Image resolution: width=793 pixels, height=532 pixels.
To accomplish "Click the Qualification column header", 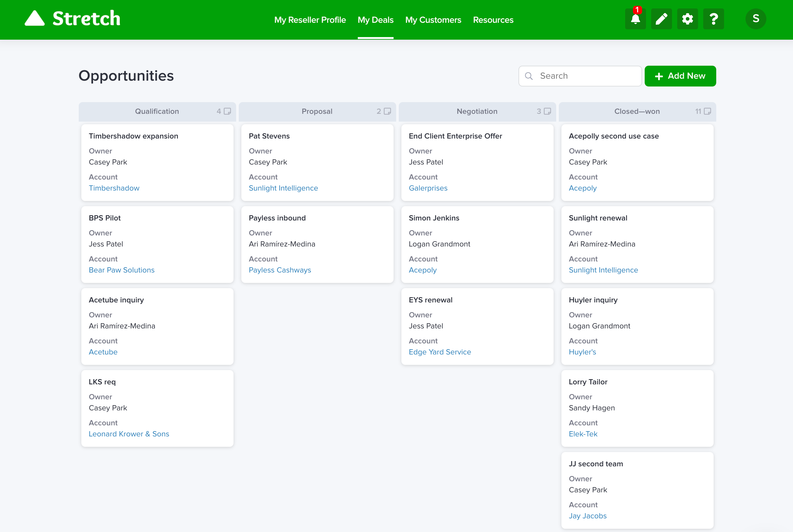I will point(157,112).
